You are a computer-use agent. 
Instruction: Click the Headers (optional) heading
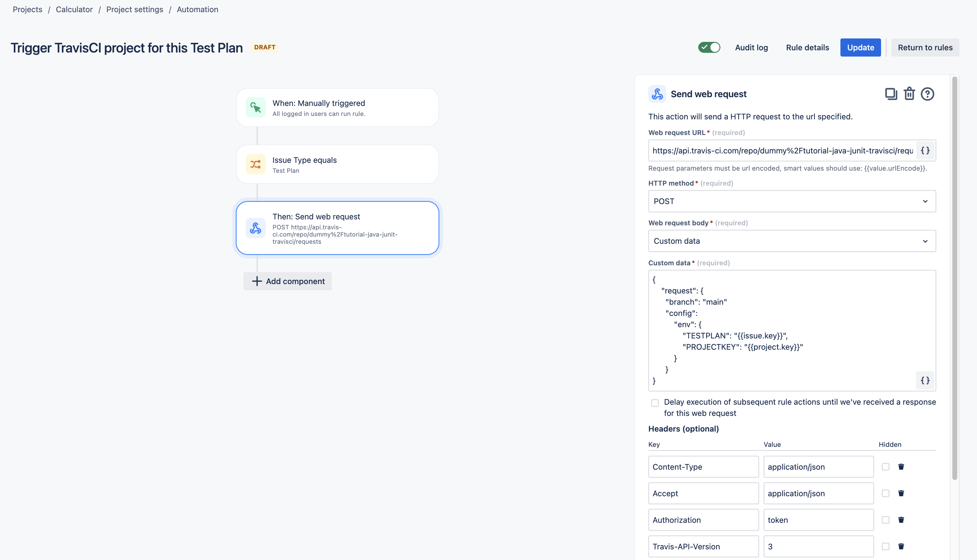click(684, 428)
